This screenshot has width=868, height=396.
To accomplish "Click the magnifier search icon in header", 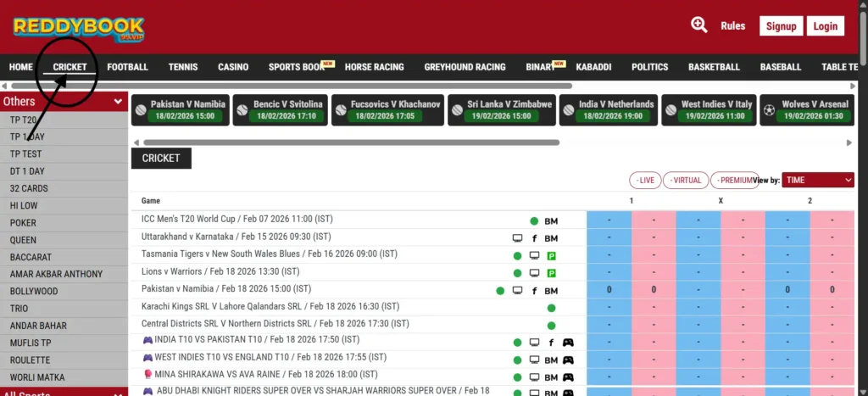I will click(699, 25).
